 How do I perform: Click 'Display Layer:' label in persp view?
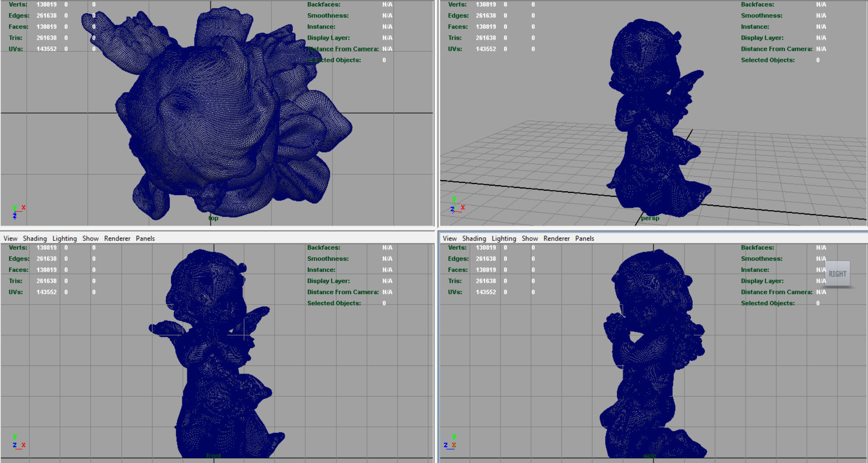coord(762,38)
